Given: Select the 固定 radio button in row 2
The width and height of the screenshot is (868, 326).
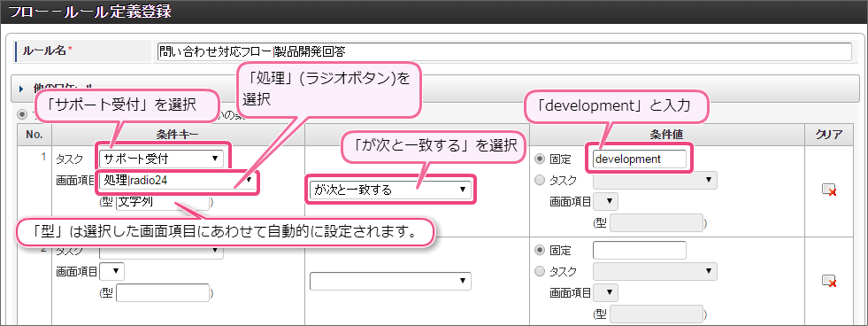Looking at the screenshot, I should [x=540, y=250].
